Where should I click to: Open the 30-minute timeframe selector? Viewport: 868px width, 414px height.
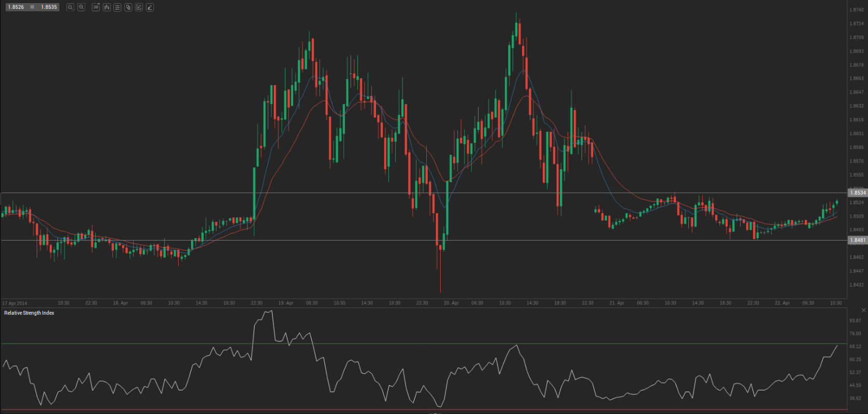coord(96,7)
